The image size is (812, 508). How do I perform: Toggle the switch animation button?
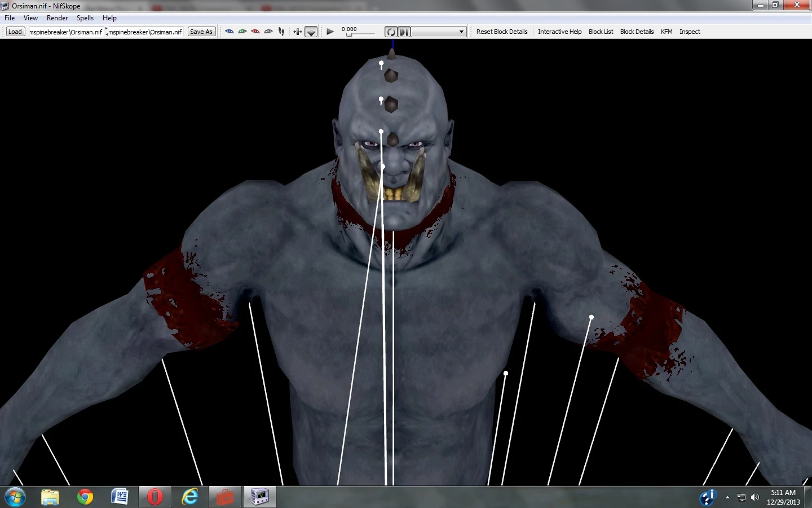[404, 32]
